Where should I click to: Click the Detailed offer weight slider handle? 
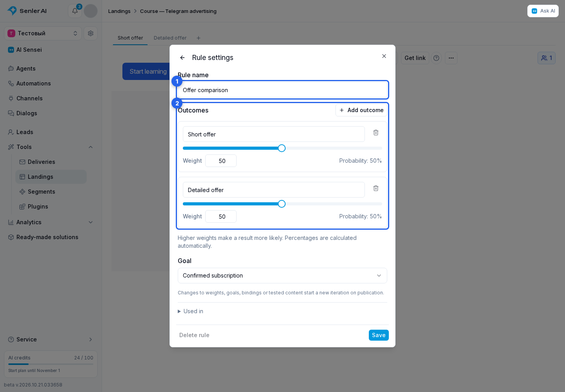pyautogui.click(x=282, y=204)
